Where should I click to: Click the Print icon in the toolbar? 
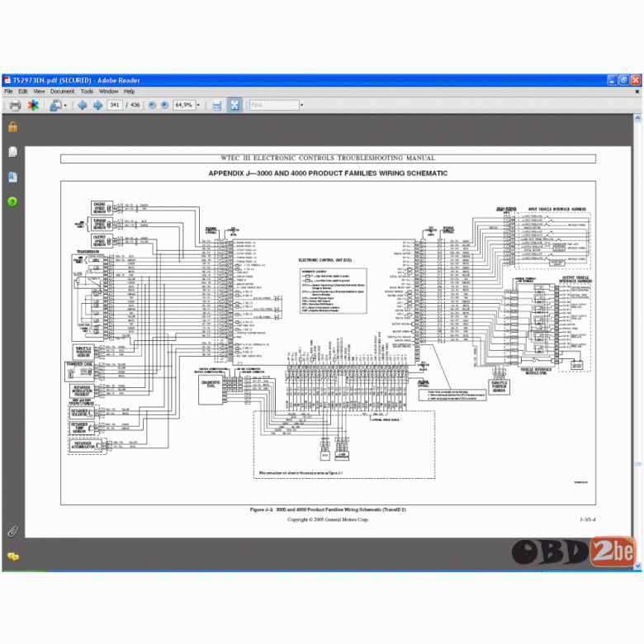pyautogui.click(x=15, y=106)
